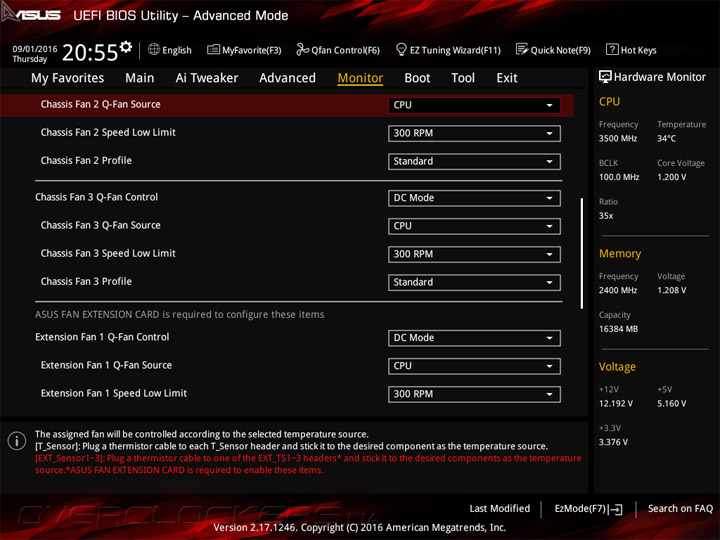
Task: Click the vertical scrollbar in settings list
Action: pos(582,253)
